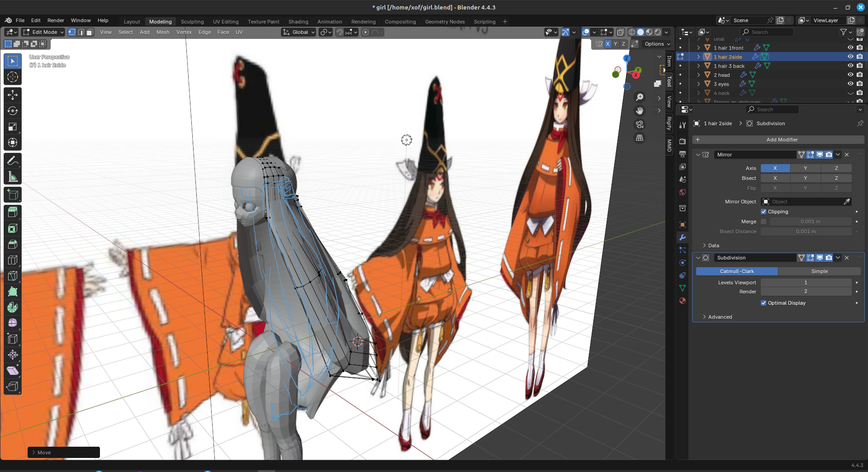The height and width of the screenshot is (472, 868).
Task: Click the outliner Search field
Action: click(x=767, y=32)
